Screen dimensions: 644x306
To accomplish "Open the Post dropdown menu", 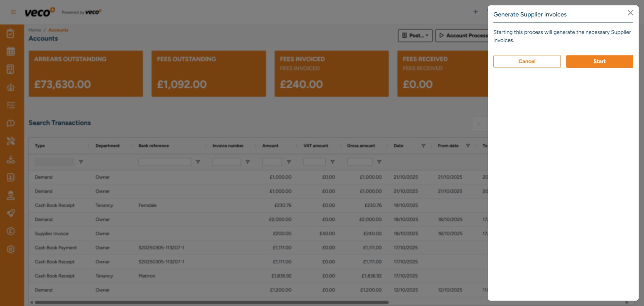I will [x=415, y=36].
